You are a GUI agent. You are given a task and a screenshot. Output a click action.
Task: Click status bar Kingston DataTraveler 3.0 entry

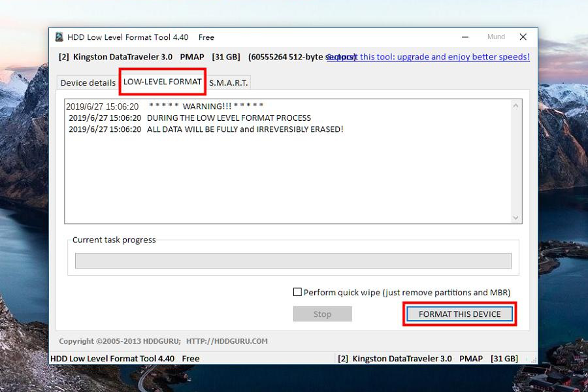(428, 358)
